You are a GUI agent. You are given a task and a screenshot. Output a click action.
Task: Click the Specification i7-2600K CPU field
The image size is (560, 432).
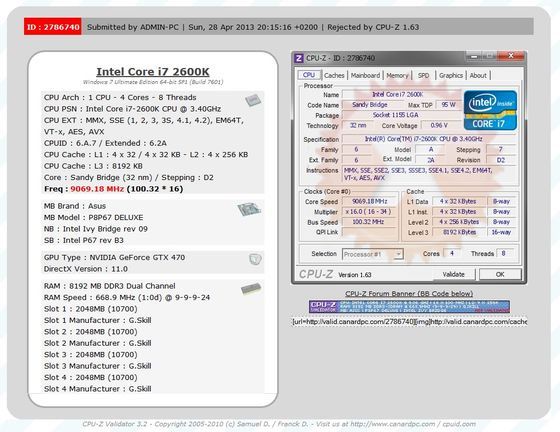tap(430, 139)
